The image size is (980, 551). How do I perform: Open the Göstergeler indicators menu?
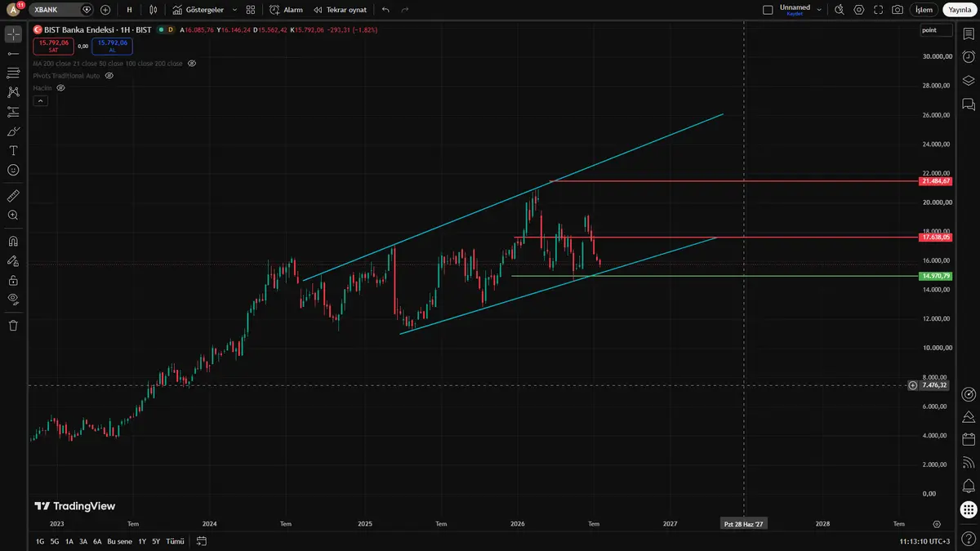[x=197, y=10]
